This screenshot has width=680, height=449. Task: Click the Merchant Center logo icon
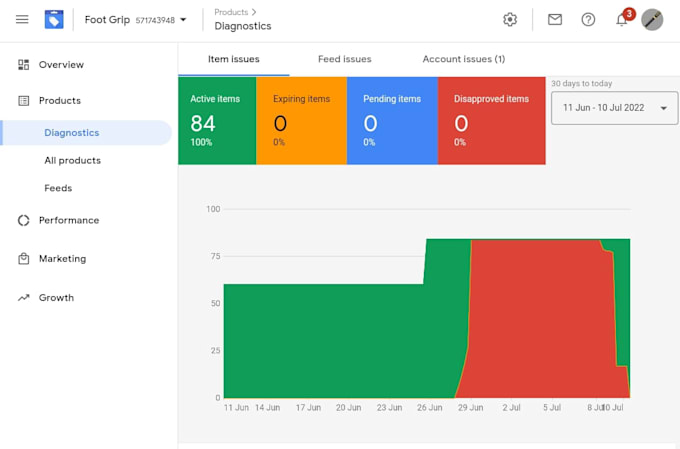pyautogui.click(x=54, y=20)
